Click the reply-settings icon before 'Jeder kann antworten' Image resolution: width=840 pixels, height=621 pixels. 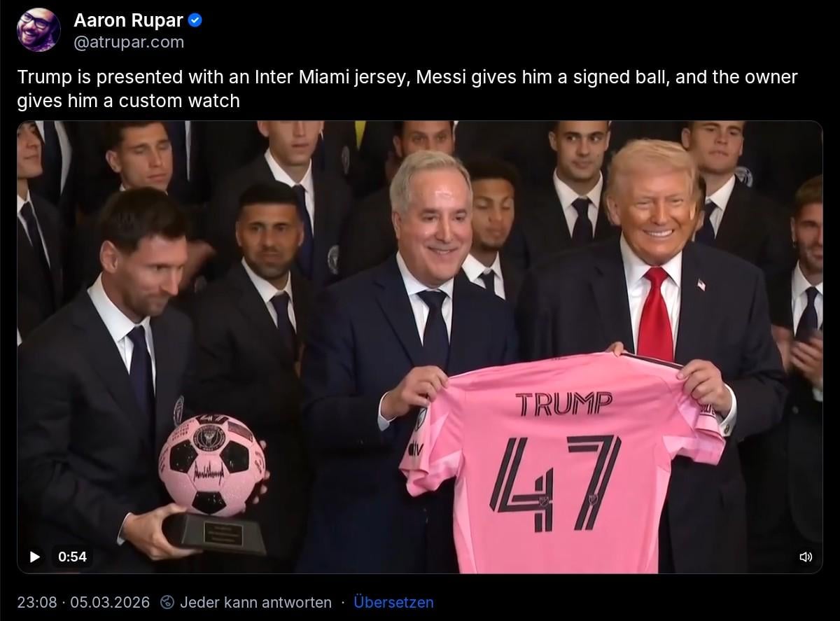[167, 602]
